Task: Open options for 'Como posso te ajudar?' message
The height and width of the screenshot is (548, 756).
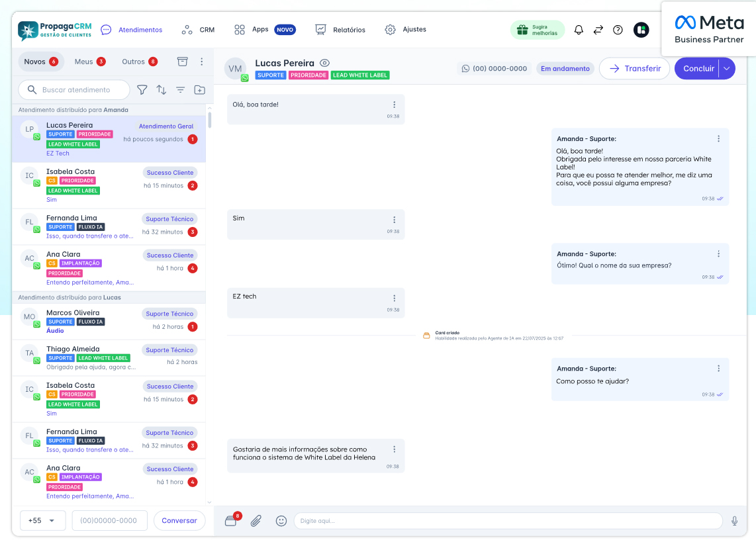Action: [718, 368]
